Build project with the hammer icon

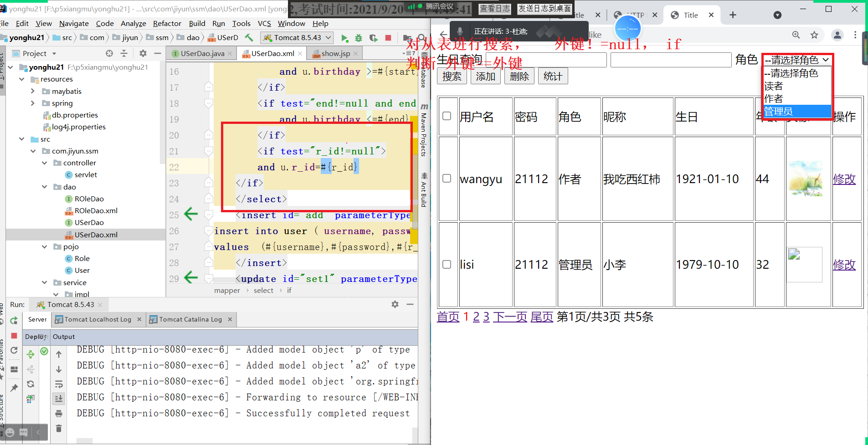coord(249,37)
